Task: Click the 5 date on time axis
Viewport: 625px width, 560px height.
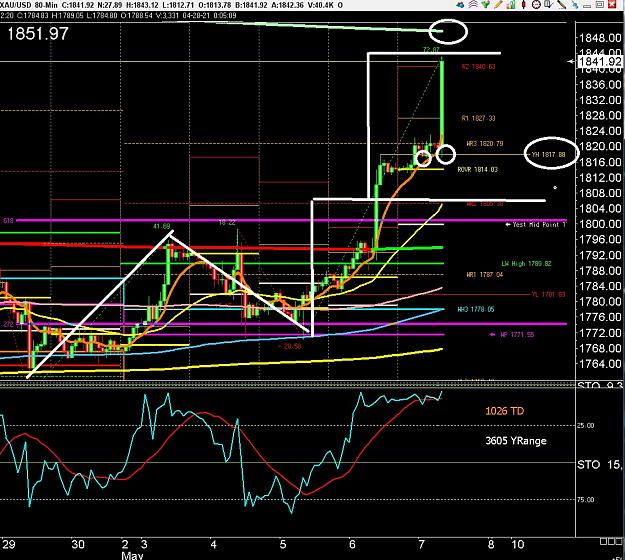Action: tap(283, 544)
